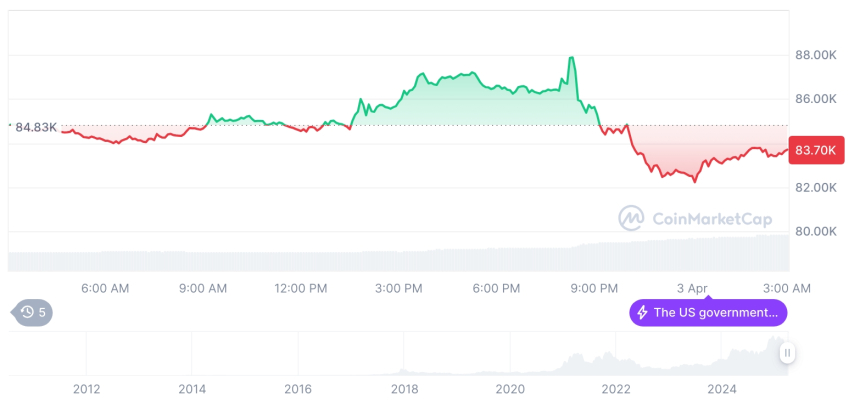The height and width of the screenshot is (401, 860).
Task: Grab the range slider handle on the timeline
Action: [x=788, y=353]
